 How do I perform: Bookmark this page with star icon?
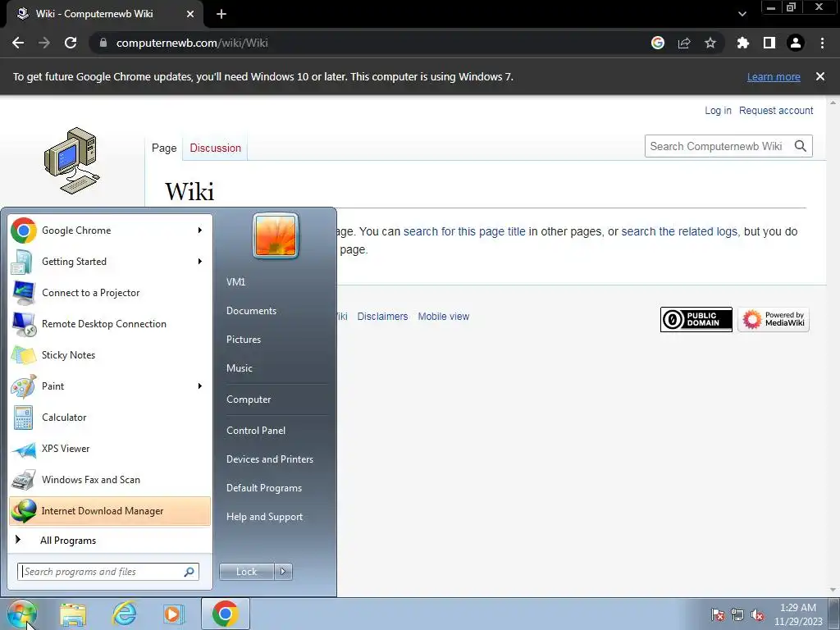pos(710,43)
